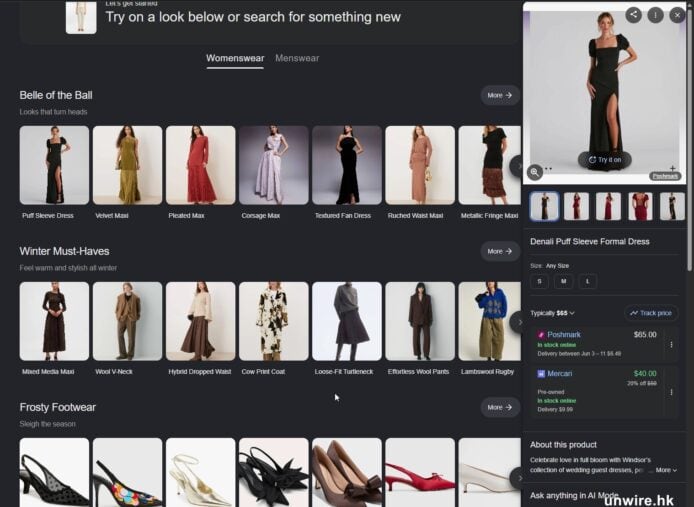Click the Try it on button
Image resolution: width=694 pixels, height=507 pixels.
[604, 160]
